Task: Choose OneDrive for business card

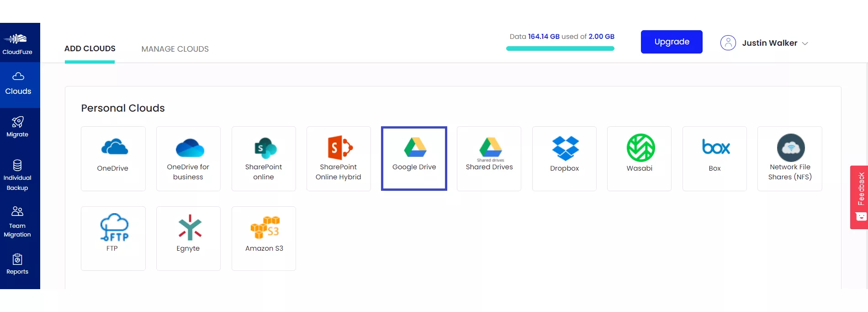Action: (188, 158)
